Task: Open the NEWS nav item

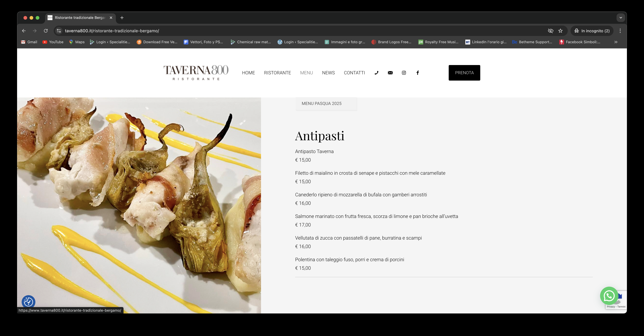Action: [x=328, y=73]
